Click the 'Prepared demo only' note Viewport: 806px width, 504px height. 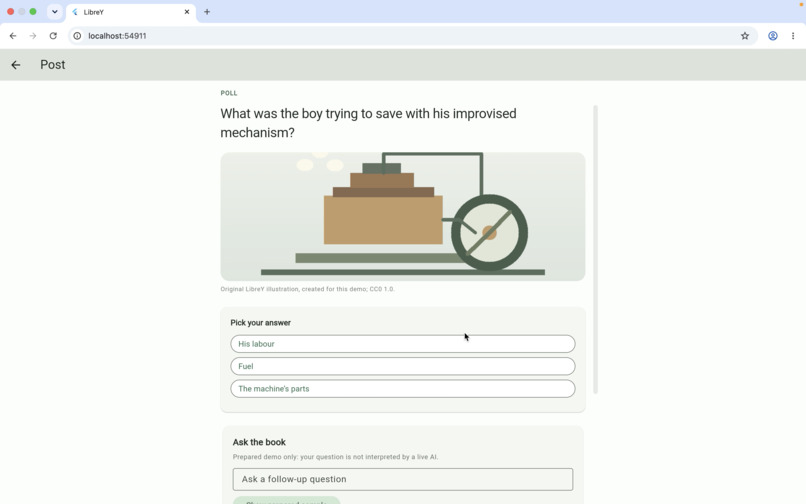pos(335,457)
